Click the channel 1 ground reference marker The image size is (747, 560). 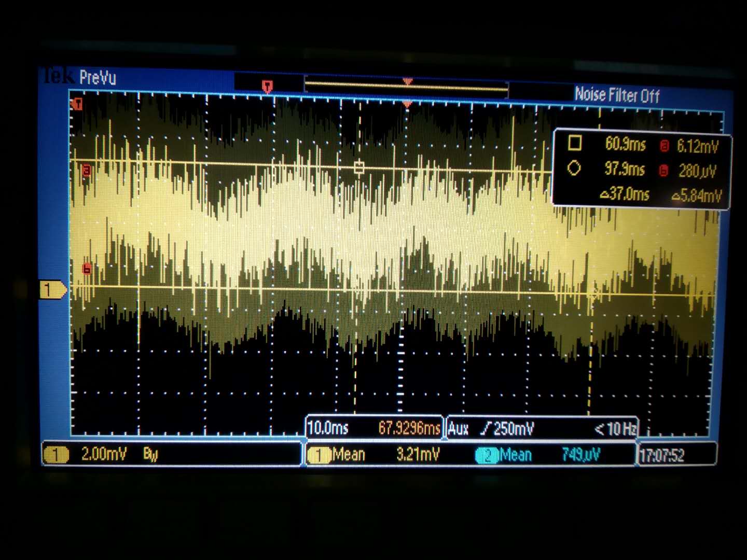point(53,290)
